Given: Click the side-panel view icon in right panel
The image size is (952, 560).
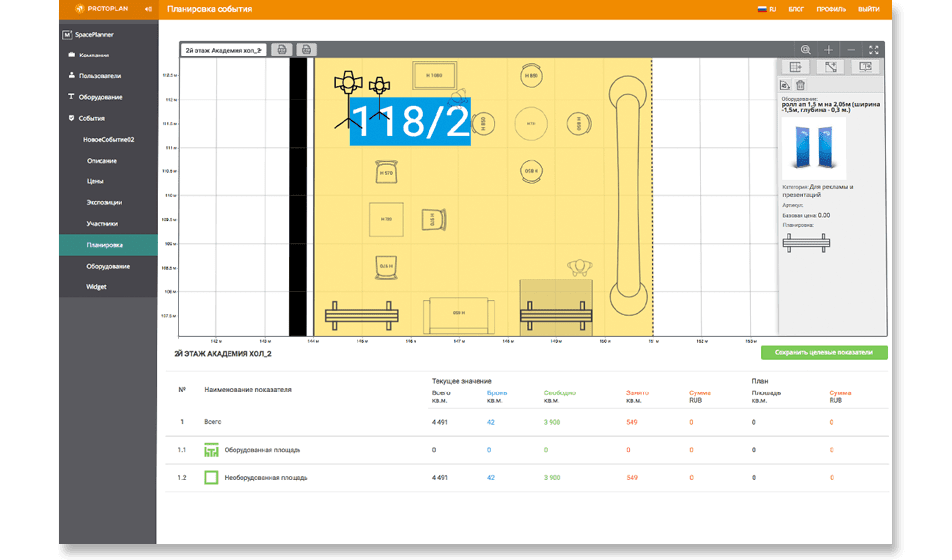Looking at the screenshot, I should tap(865, 67).
